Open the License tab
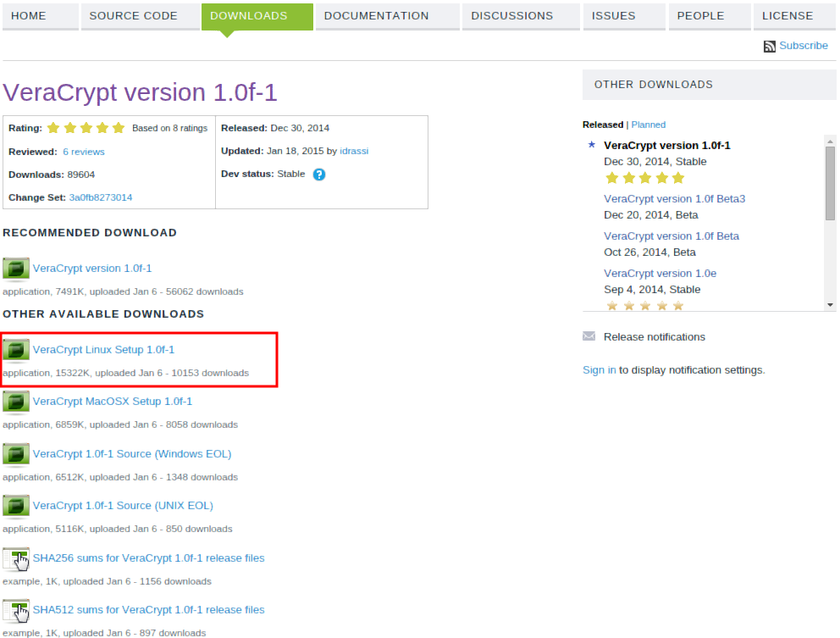This screenshot has width=840, height=638. (794, 16)
